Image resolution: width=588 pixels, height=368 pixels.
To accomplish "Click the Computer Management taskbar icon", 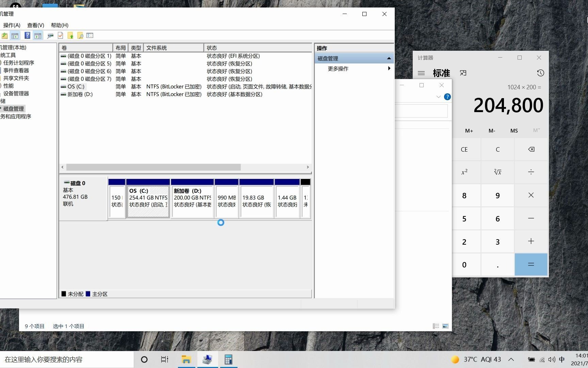I will click(x=207, y=359).
